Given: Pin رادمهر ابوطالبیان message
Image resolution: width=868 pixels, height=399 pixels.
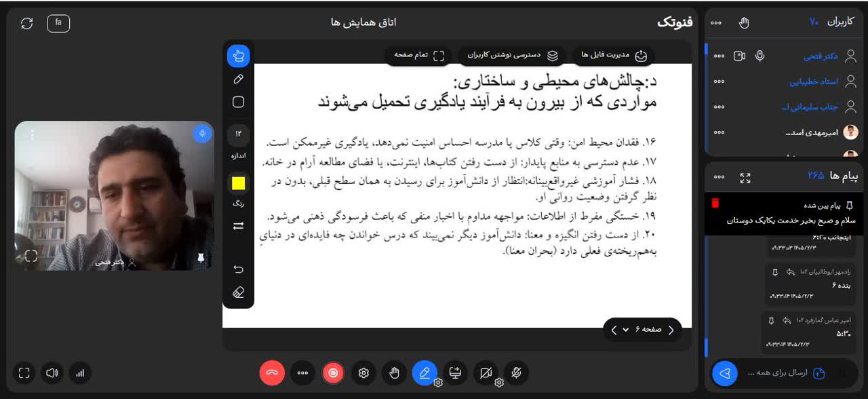Looking at the screenshot, I should [775, 272].
